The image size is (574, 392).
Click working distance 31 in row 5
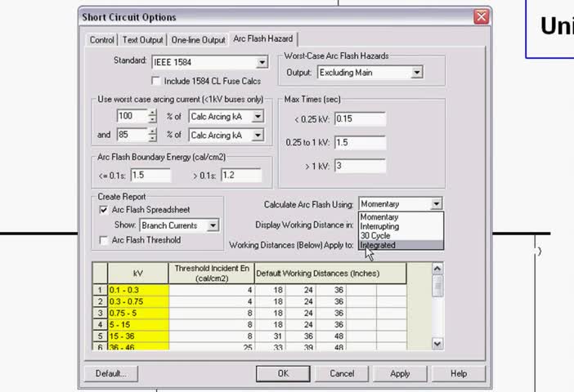coord(270,336)
